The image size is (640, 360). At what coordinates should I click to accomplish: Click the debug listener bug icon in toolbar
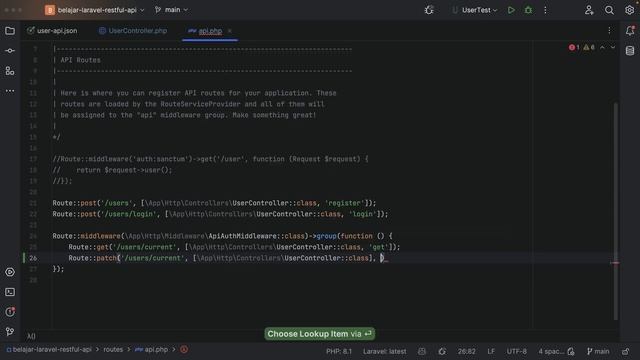(429, 10)
